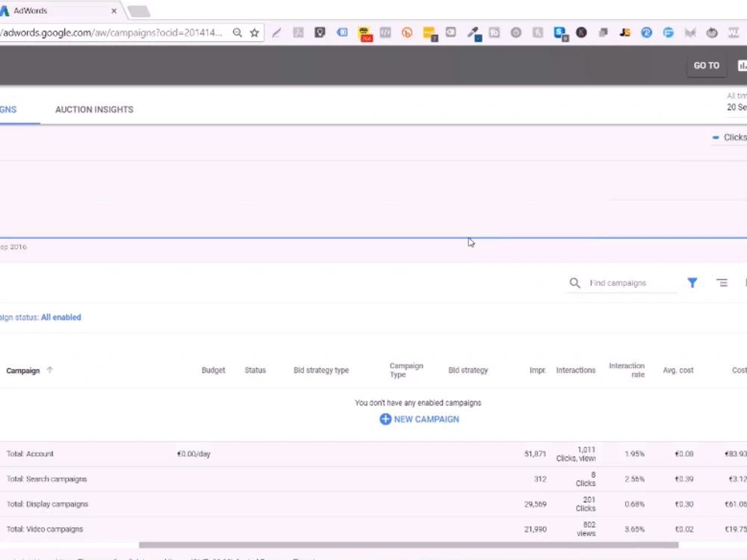Screen dimensions: 747x560
Task: Open the yellow basket extension with red badge
Action: (x=365, y=34)
